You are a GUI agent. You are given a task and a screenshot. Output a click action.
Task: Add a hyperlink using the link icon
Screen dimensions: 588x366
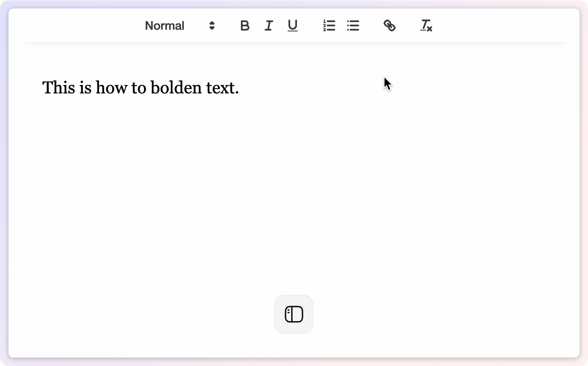390,26
